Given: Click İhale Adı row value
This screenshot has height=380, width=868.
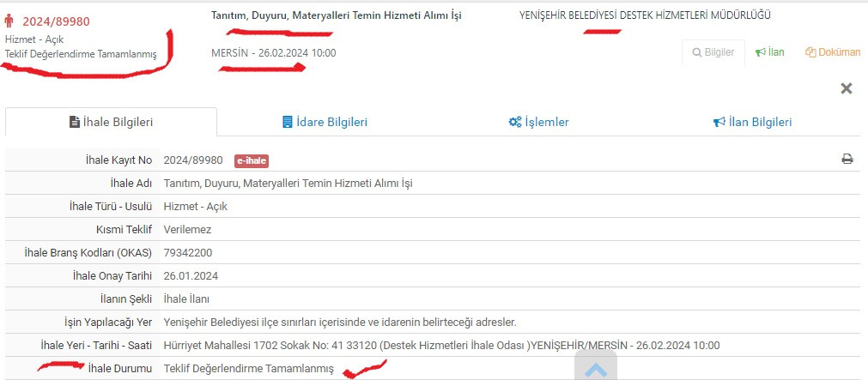Looking at the screenshot, I should (x=288, y=184).
